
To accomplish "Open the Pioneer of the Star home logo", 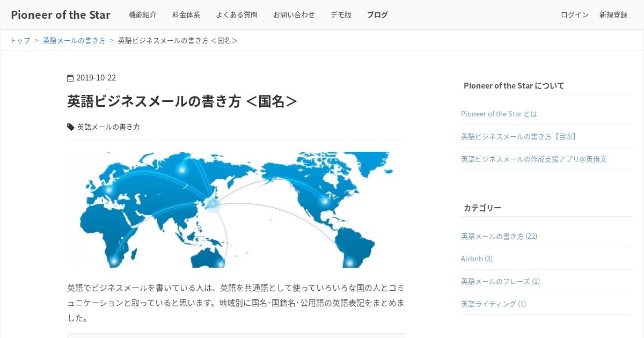I will point(61,14).
